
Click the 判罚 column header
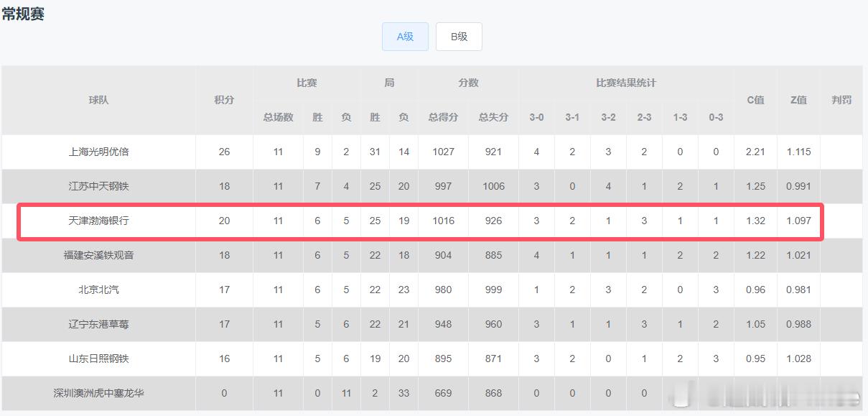[841, 100]
